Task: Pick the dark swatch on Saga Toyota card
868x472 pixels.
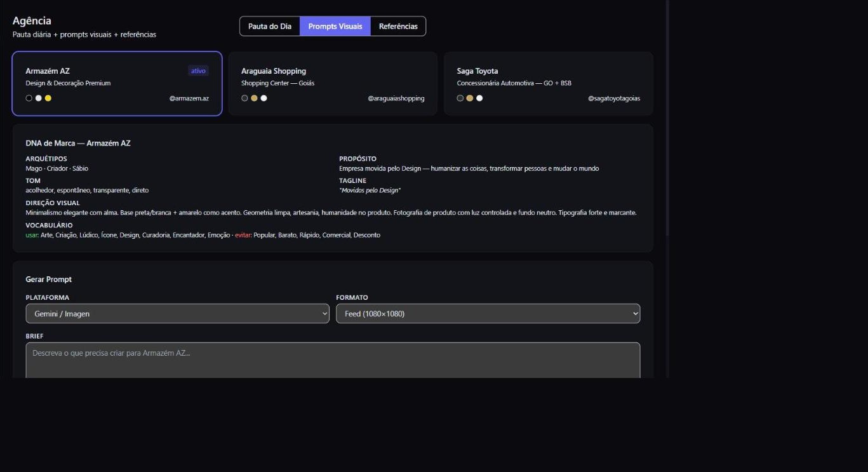Action: [x=460, y=98]
